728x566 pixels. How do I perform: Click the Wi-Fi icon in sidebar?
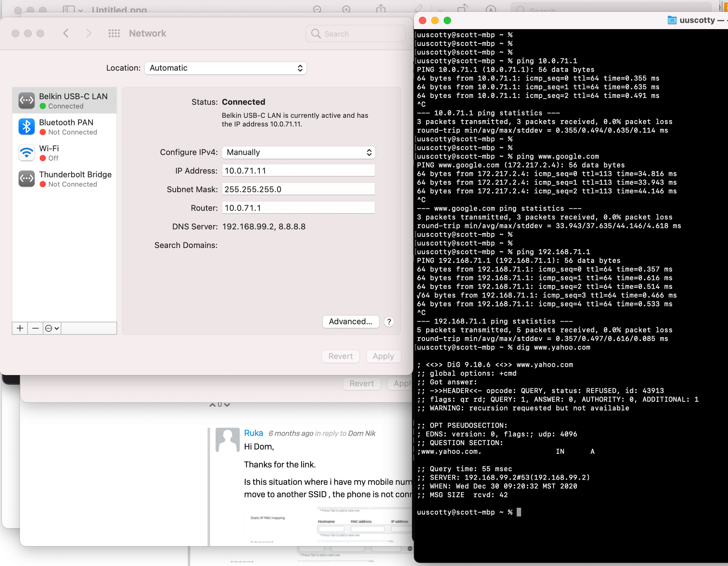coord(27,153)
